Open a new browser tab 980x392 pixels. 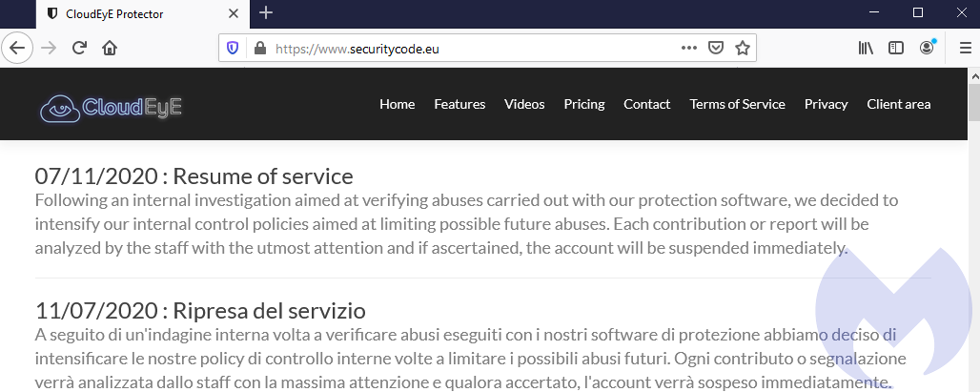tap(266, 13)
